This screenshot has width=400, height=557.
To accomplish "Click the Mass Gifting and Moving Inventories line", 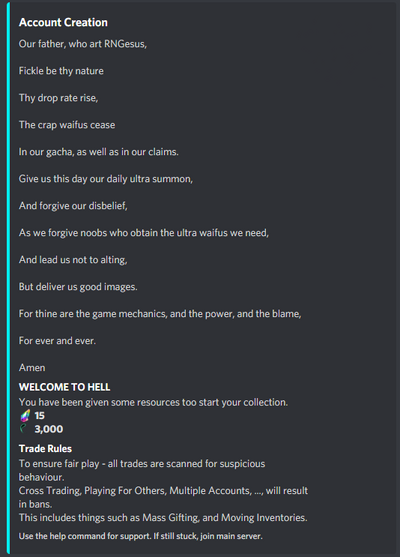I will pos(163,518).
